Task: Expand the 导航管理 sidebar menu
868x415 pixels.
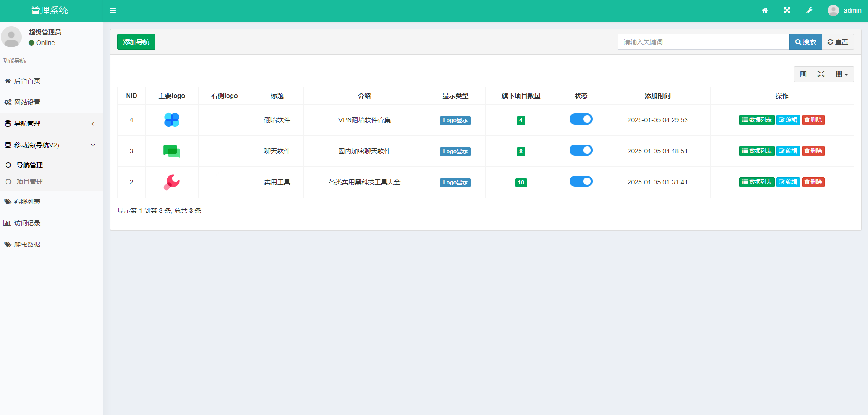Action: (51, 124)
